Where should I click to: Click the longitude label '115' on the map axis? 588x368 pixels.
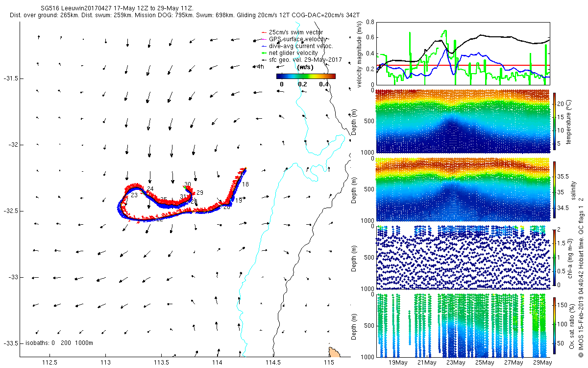(329, 363)
